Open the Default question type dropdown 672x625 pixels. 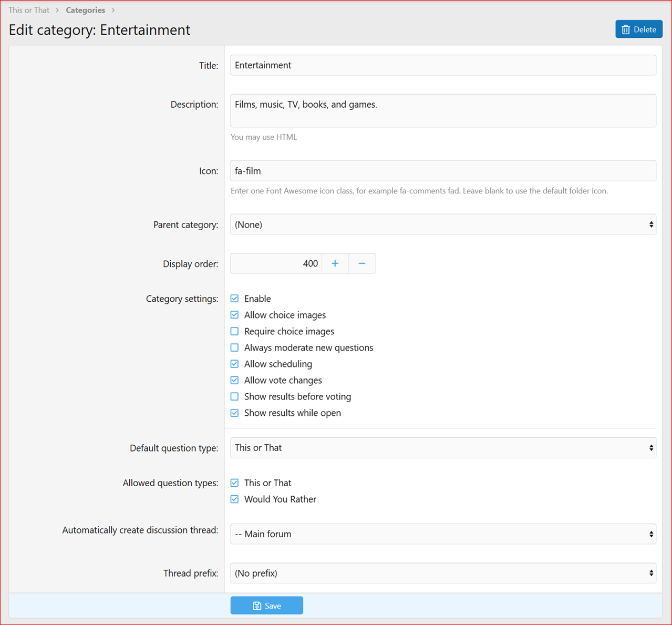pyautogui.click(x=443, y=448)
